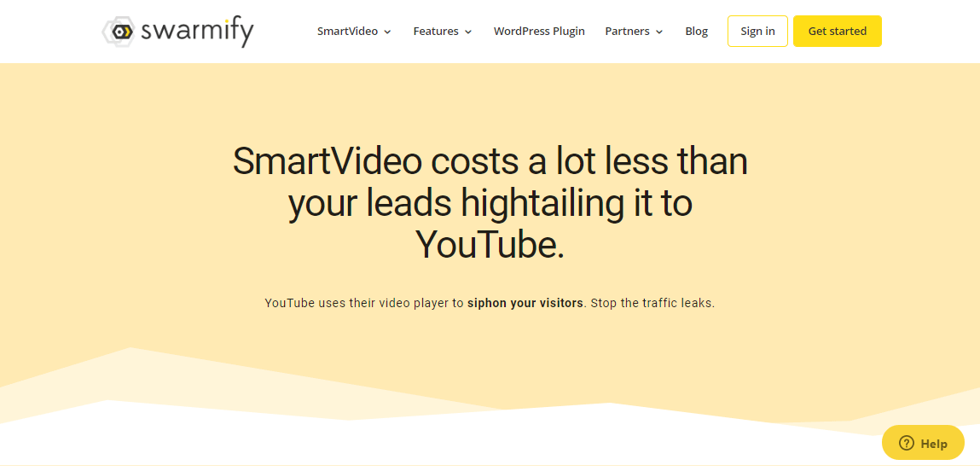980x471 pixels.
Task: Go to the WordPress Plugin page
Action: point(539,32)
